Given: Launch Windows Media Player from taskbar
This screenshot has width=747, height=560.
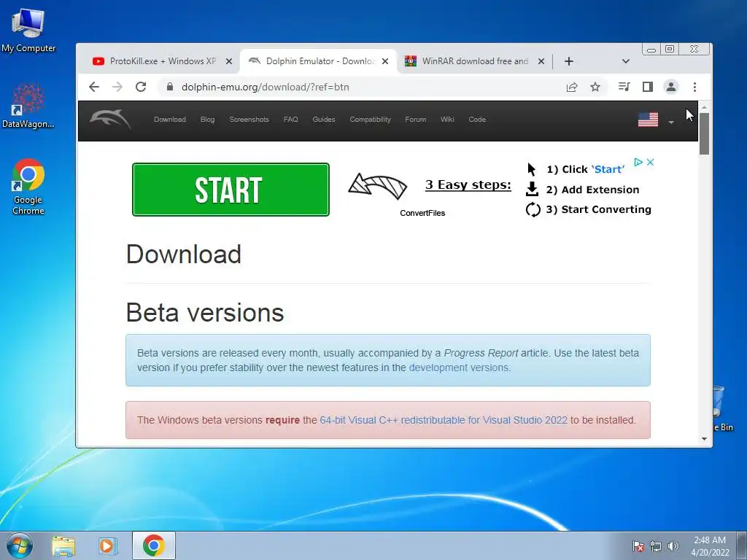Looking at the screenshot, I should (108, 545).
